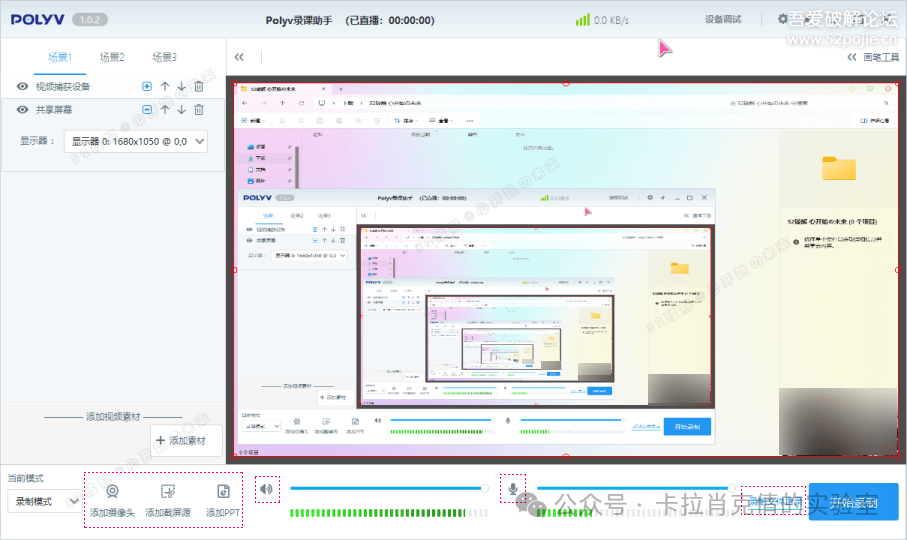Screen dimensions: 907x540
Task: Toggle visibility of 共享屏幕 source
Action: click(23, 110)
